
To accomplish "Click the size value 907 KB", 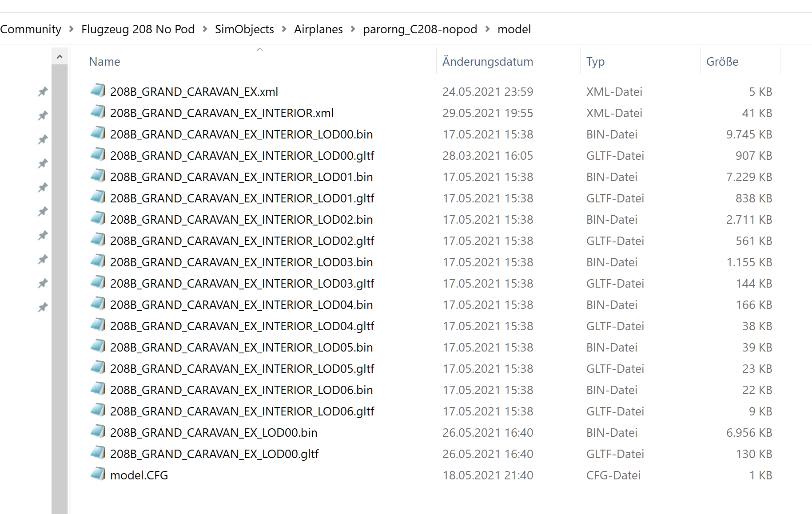I will click(x=754, y=155).
